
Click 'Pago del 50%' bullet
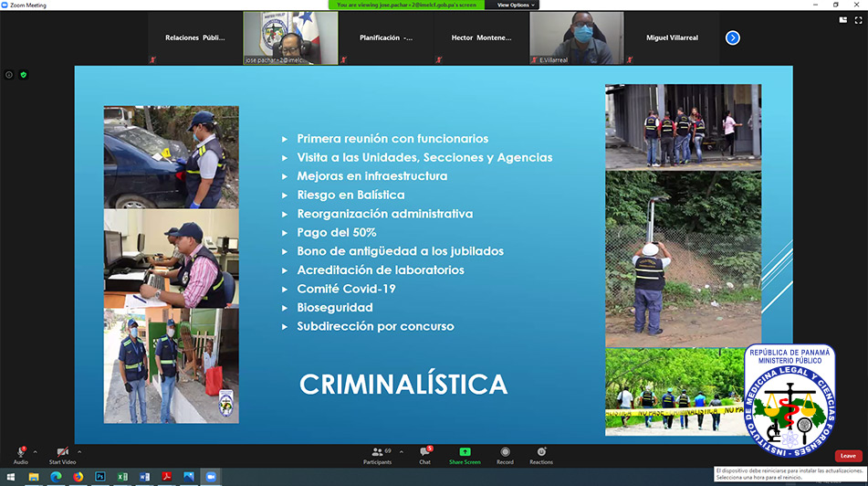tap(337, 233)
